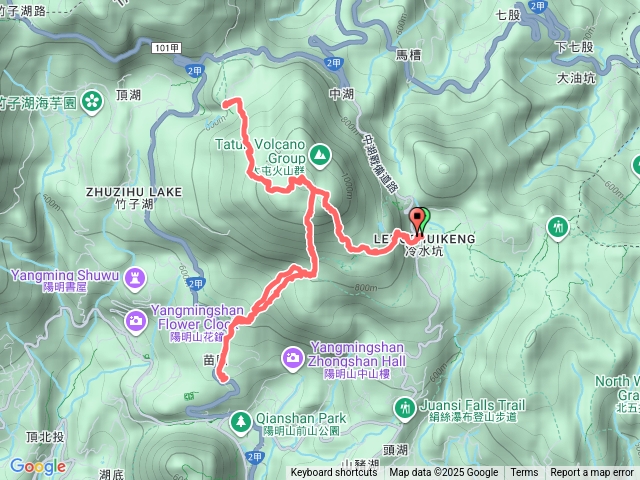Open Keyboard shortcuts

[x=334, y=473]
